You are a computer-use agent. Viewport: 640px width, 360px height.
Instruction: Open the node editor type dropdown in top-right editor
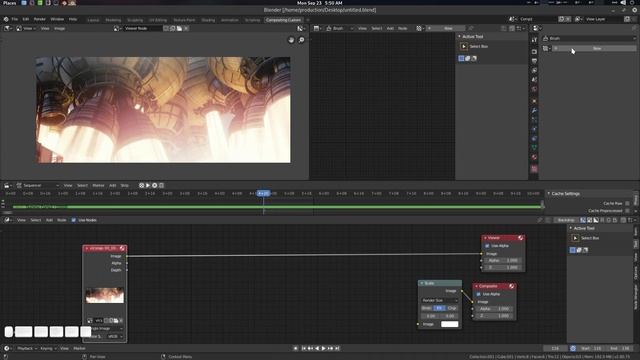point(317,29)
